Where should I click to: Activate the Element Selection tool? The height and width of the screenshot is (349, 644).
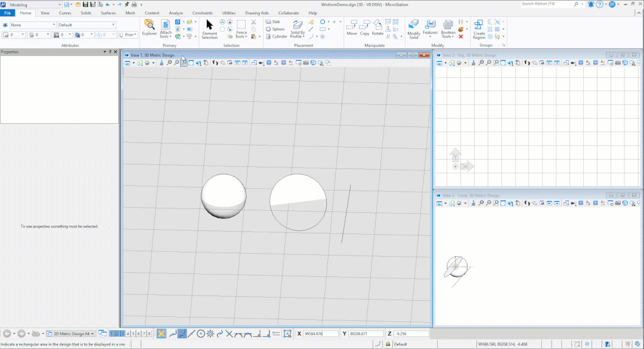[209, 29]
